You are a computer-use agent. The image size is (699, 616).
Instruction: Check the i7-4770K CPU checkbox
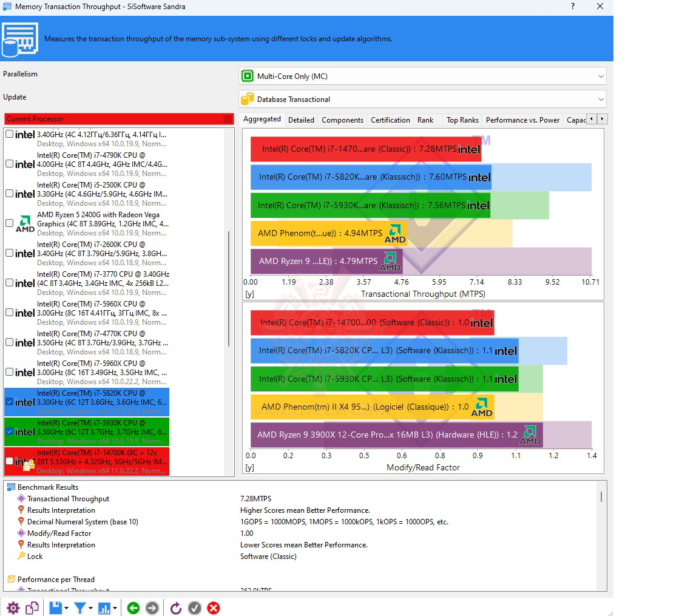coord(9,342)
